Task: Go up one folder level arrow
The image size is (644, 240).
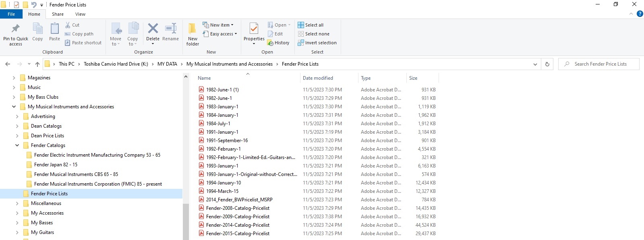Action: [x=37, y=64]
